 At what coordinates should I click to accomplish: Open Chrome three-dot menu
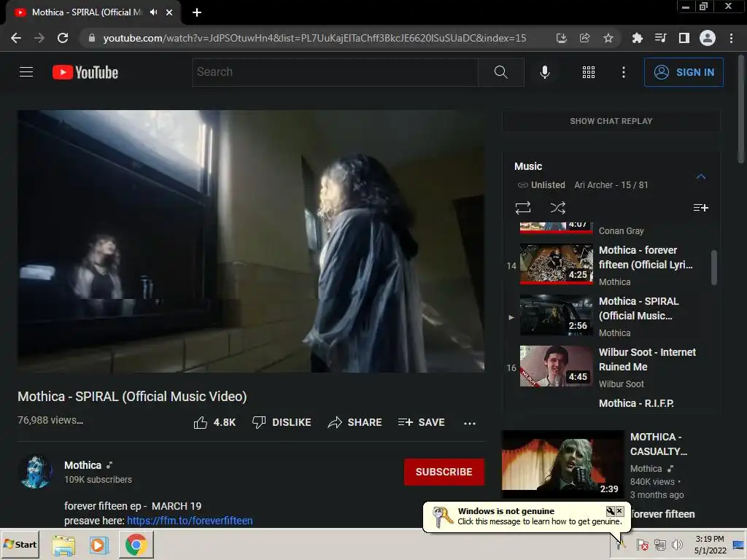[731, 38]
